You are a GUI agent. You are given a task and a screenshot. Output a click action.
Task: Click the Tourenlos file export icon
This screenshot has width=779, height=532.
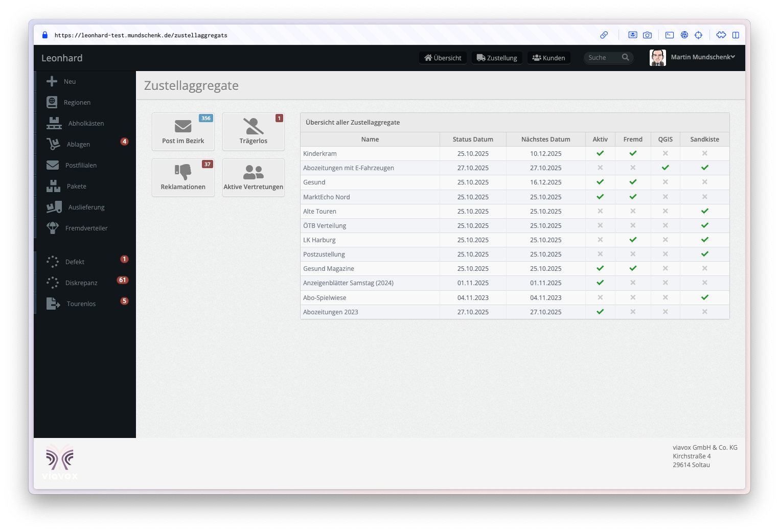pos(53,304)
